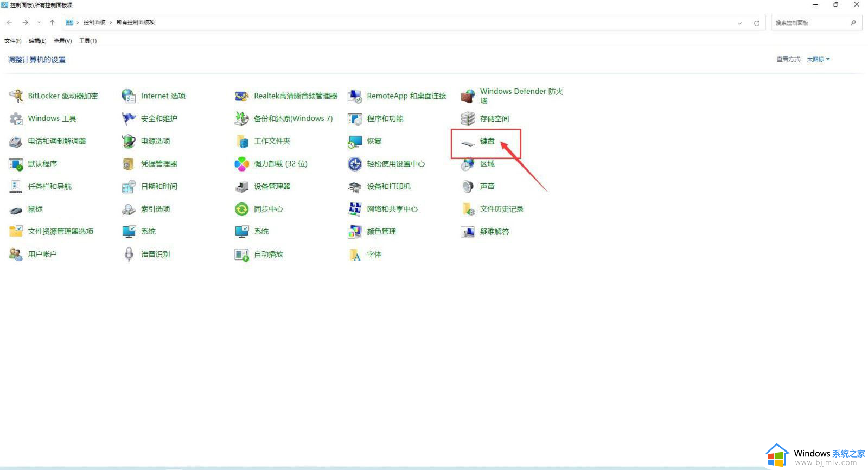Open the BitLocker 驱动器加密 icon
Image resolution: width=868 pixels, height=470 pixels.
16,96
